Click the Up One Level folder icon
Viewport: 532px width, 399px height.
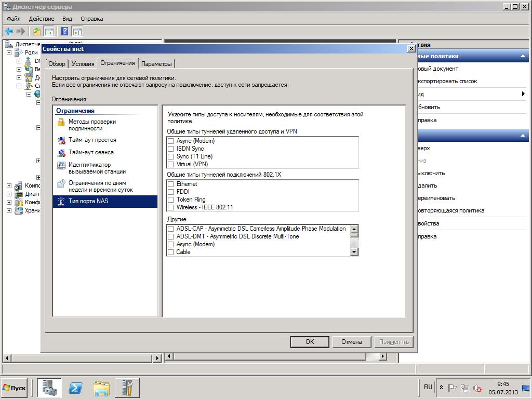[37, 32]
